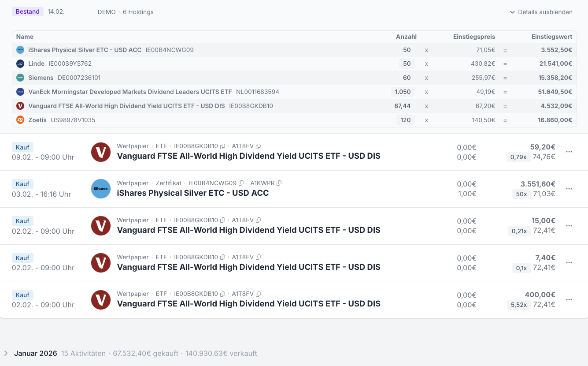Open Vanguard ETF title in the 400,00€ purchase
This screenshot has width=588, height=366.
click(248, 304)
